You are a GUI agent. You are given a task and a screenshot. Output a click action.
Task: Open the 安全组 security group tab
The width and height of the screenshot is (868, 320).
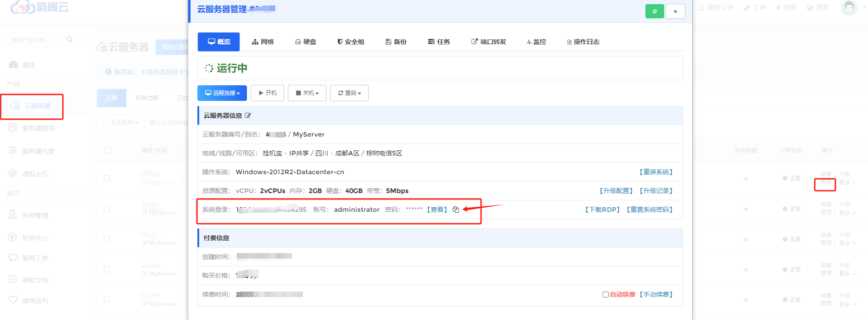[x=351, y=42]
